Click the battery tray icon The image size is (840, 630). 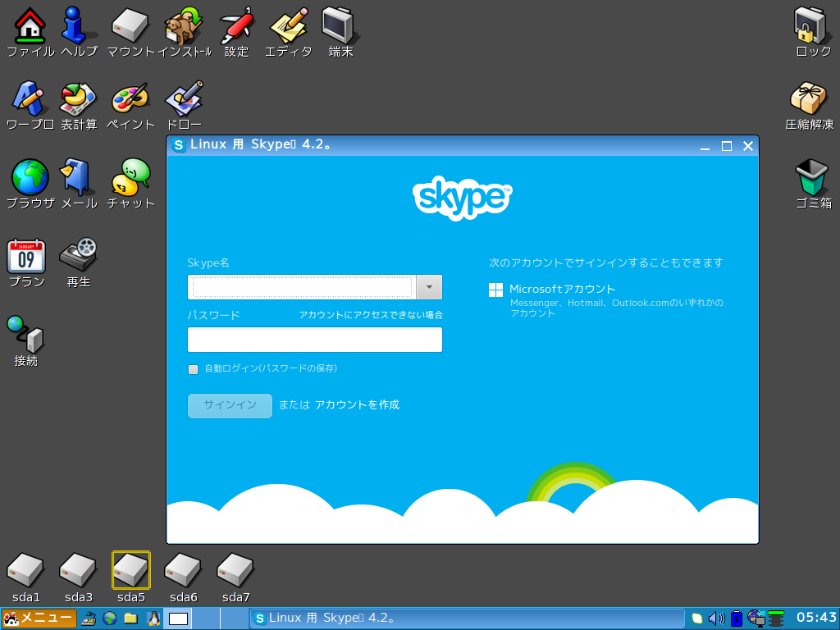point(737,619)
